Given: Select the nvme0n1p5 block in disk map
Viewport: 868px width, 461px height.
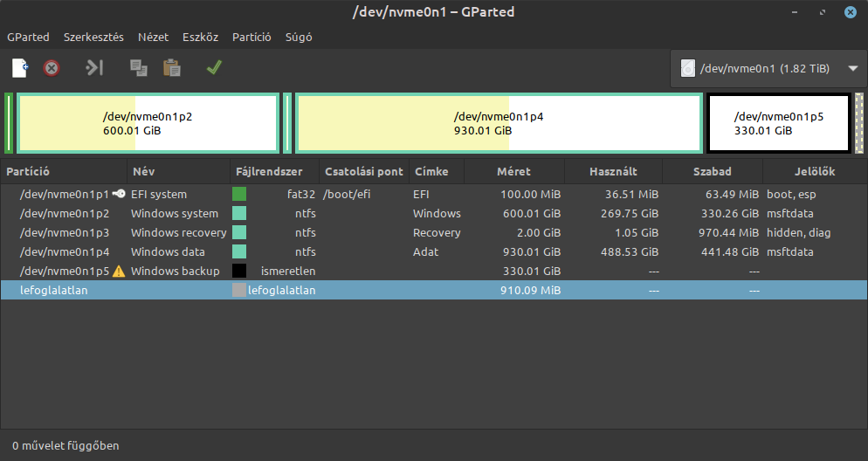Looking at the screenshot, I should click(x=779, y=123).
